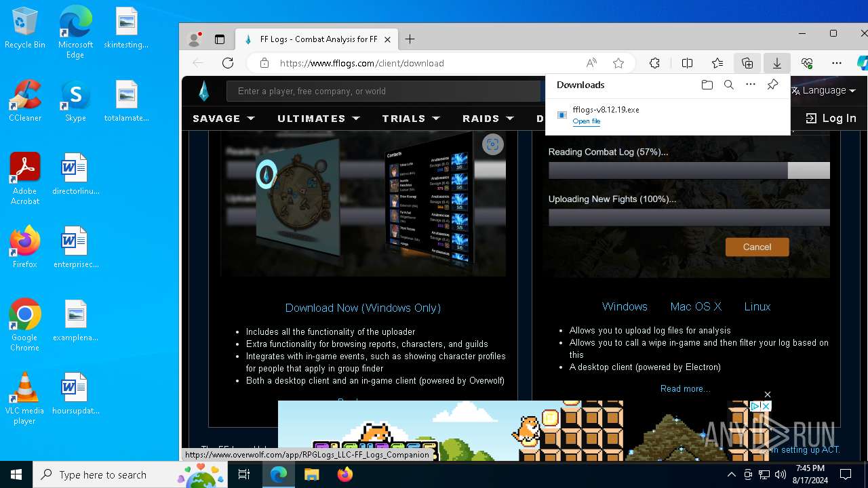Image resolution: width=868 pixels, height=488 pixels.
Task: Switch to FF Logs browser tab
Action: tap(317, 39)
